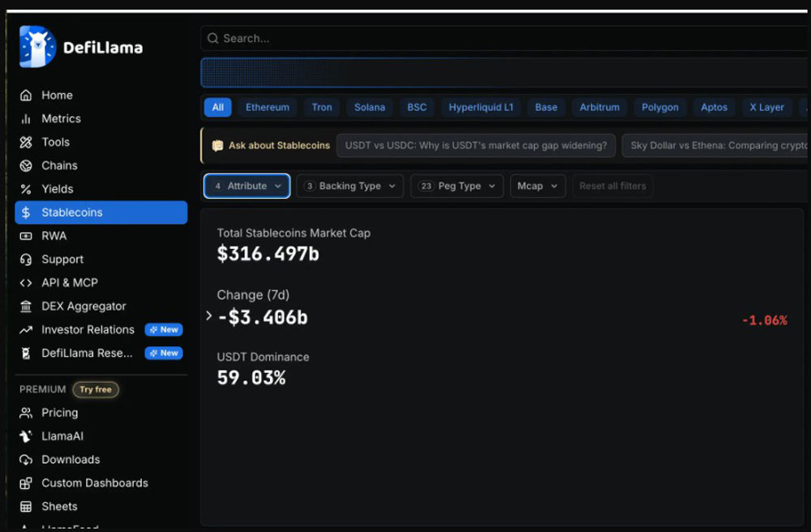811x532 pixels.
Task: Click the Investor Relations trend arrow icon
Action: click(26, 330)
